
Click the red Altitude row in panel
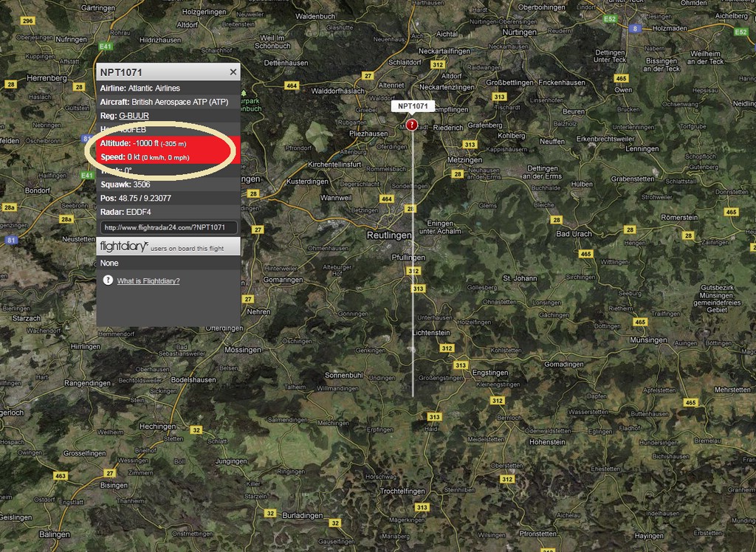(168, 143)
